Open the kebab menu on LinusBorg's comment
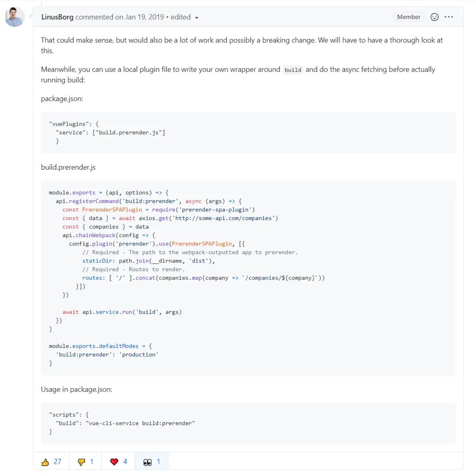The height and width of the screenshot is (473, 476). click(449, 17)
